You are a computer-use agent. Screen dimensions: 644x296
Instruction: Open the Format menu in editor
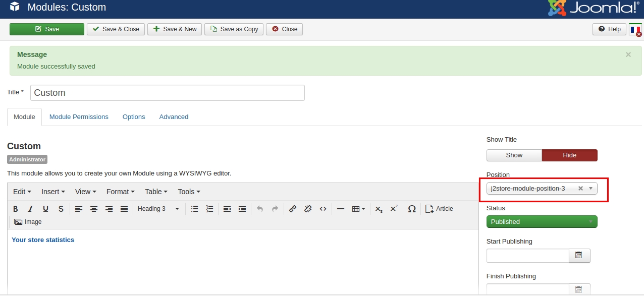tap(120, 192)
